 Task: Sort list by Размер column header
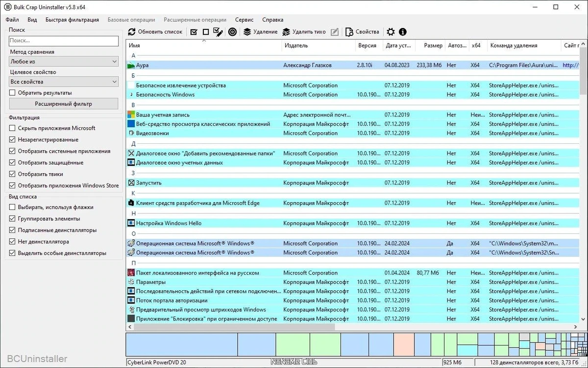430,46
